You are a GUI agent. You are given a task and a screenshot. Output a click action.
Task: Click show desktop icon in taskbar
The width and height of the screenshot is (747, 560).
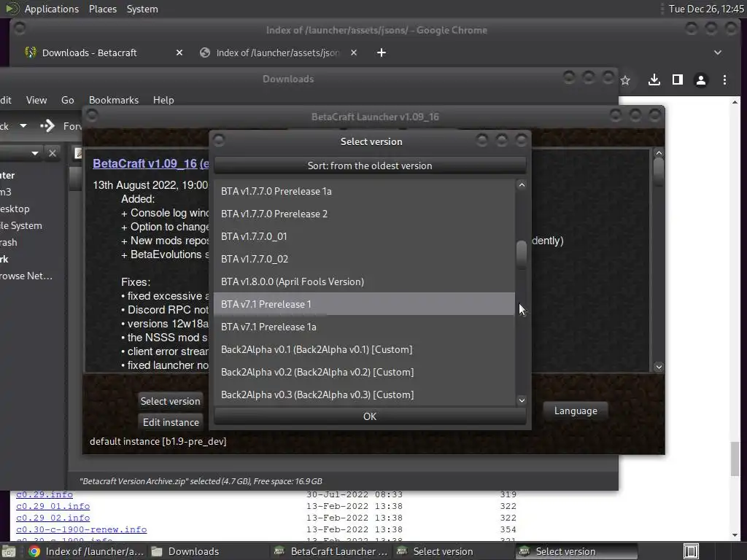8,551
